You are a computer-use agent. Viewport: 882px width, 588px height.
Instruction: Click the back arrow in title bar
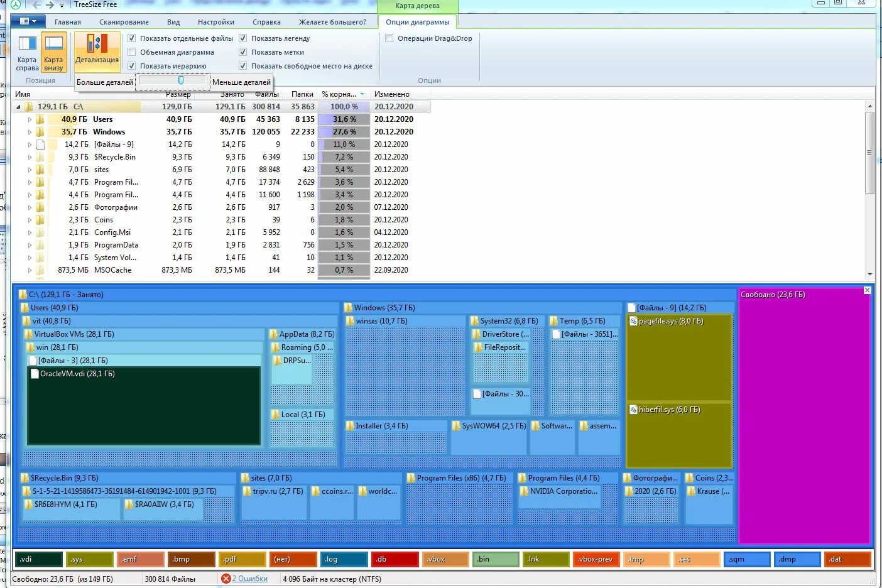point(36,4)
